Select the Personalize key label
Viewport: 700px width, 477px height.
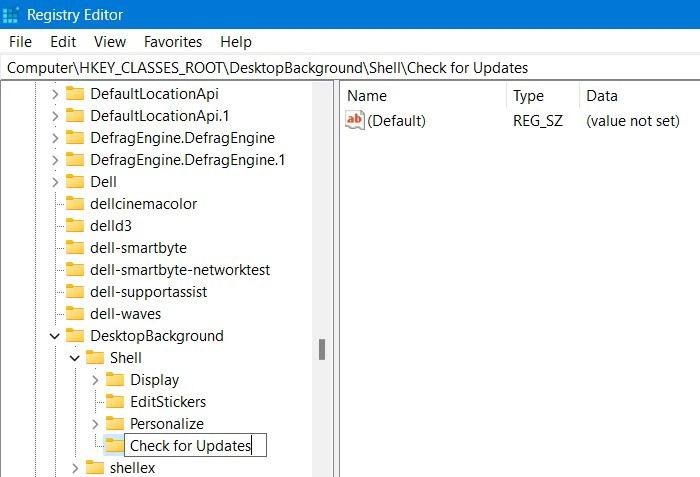click(x=167, y=424)
